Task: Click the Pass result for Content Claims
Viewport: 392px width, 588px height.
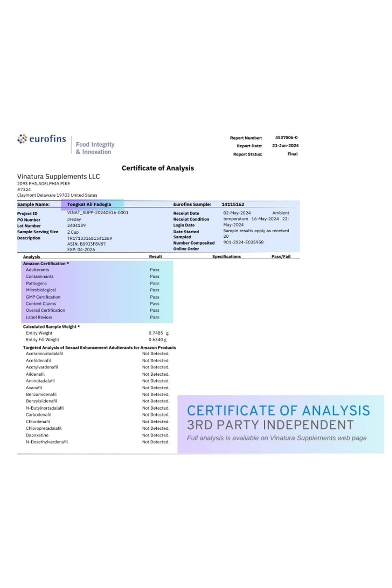Action: [155, 303]
